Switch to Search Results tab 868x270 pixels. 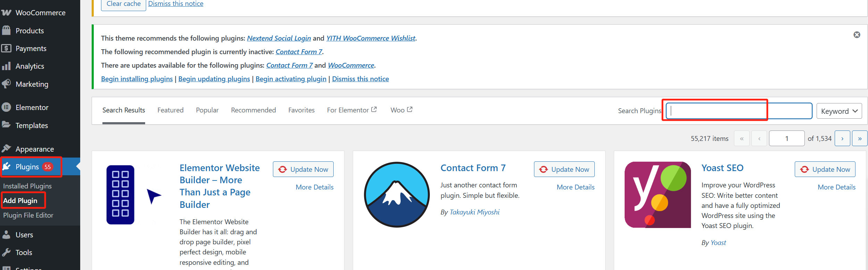(124, 110)
